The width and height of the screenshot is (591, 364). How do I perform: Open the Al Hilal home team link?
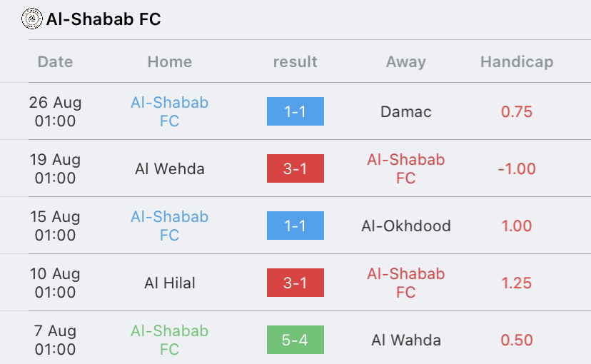pos(170,283)
